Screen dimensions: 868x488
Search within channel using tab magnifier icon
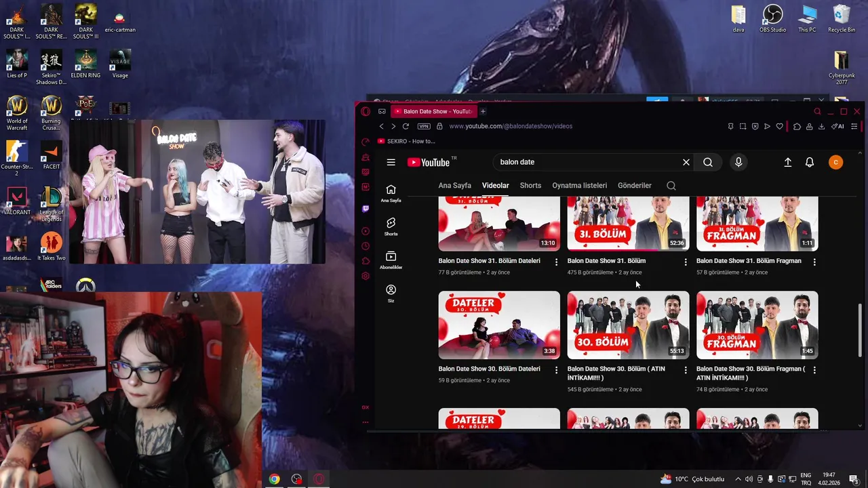tap(671, 186)
